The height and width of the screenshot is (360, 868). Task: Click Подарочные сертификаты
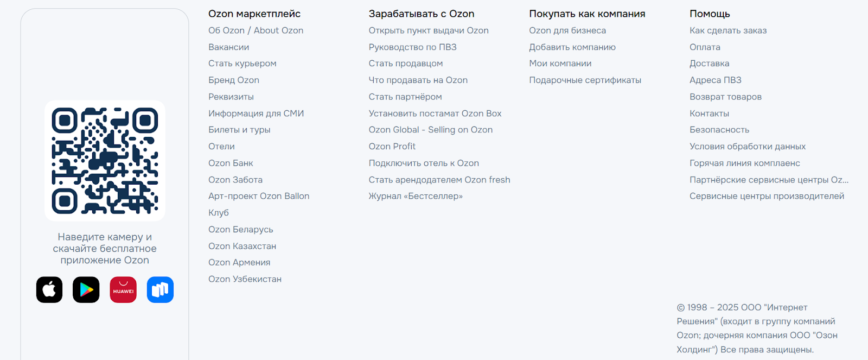585,80
